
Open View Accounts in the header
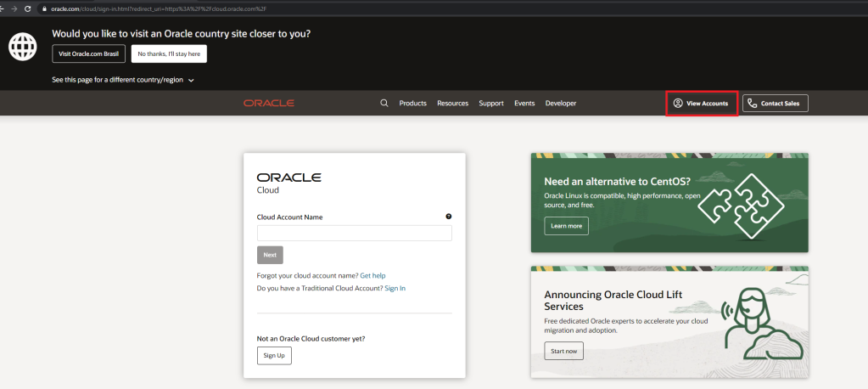tap(702, 104)
